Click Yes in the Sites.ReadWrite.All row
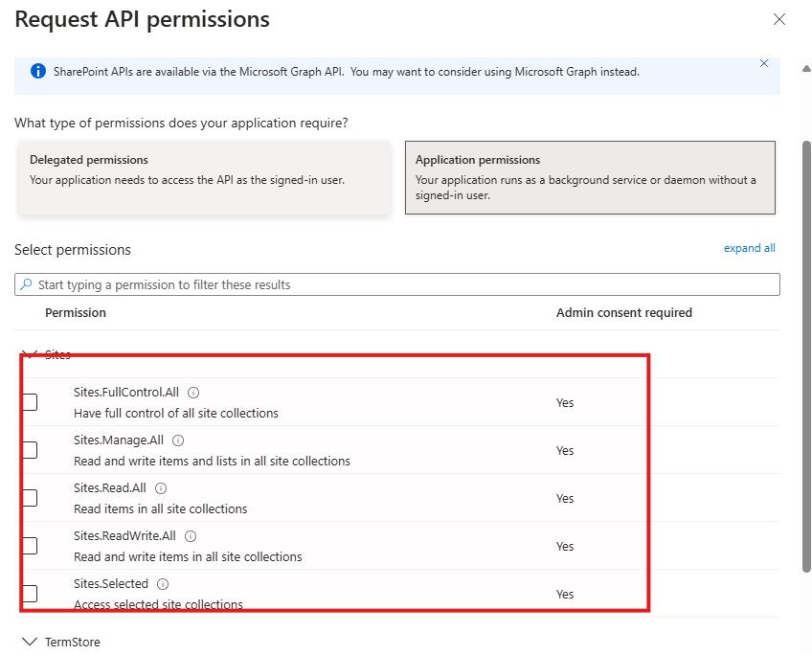 point(565,546)
